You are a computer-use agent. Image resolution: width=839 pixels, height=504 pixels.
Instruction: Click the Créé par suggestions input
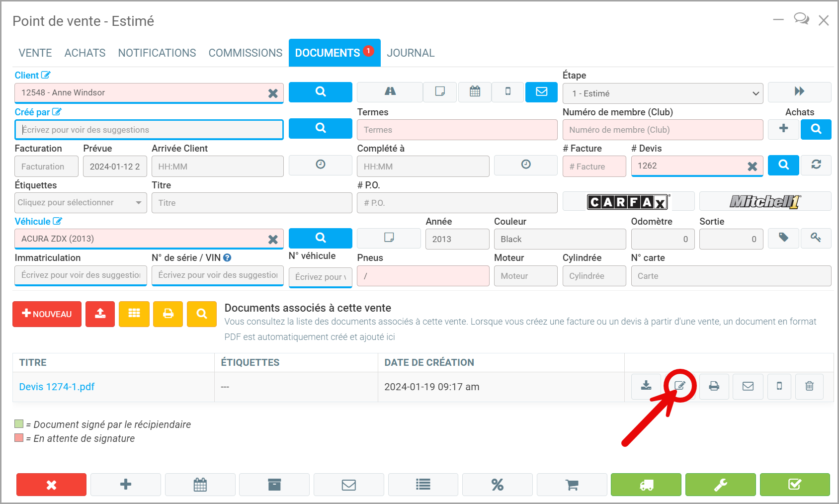[x=149, y=130]
